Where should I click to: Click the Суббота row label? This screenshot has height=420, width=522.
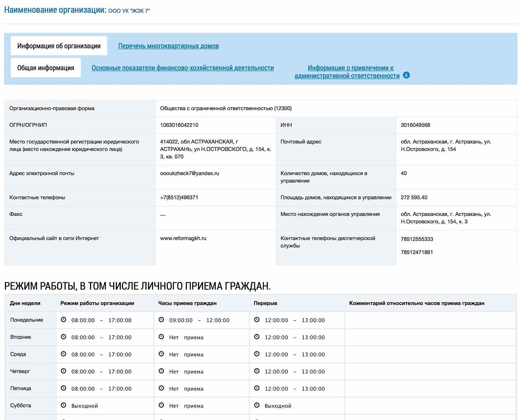tap(21, 406)
